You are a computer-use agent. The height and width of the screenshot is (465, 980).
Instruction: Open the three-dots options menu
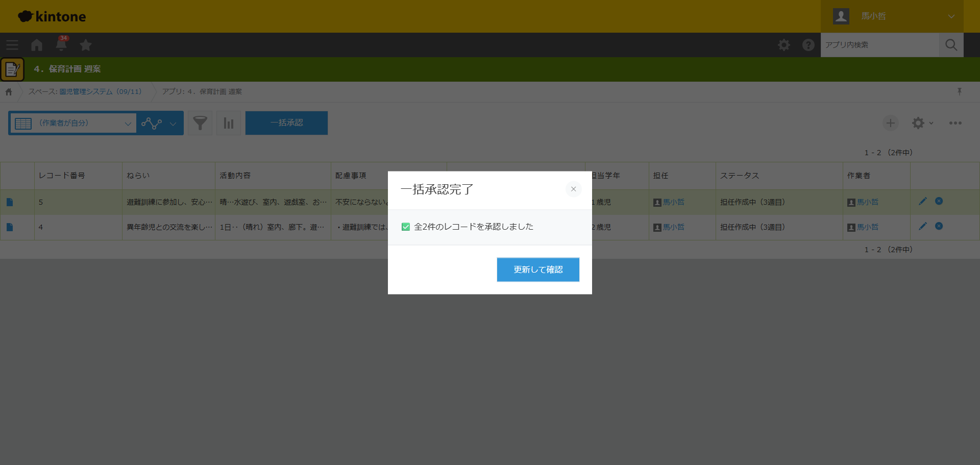pos(955,123)
